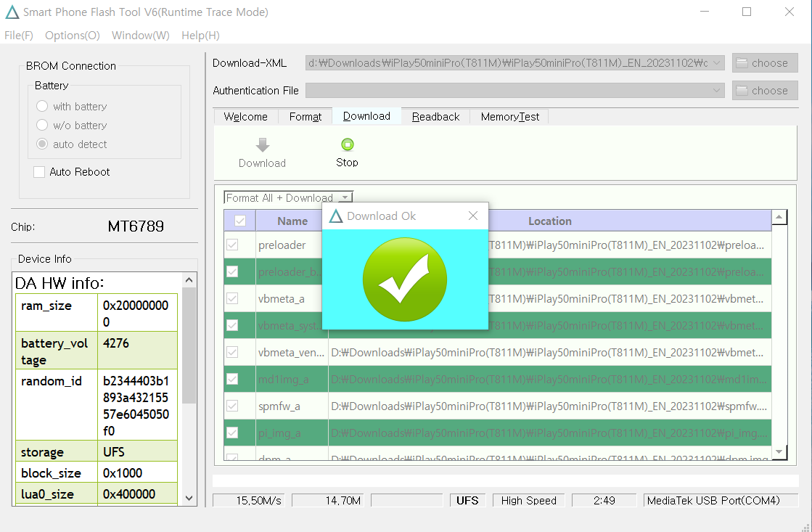Click the ram_size value cell
Screen dimensions: 812x532
pyautogui.click(x=137, y=313)
